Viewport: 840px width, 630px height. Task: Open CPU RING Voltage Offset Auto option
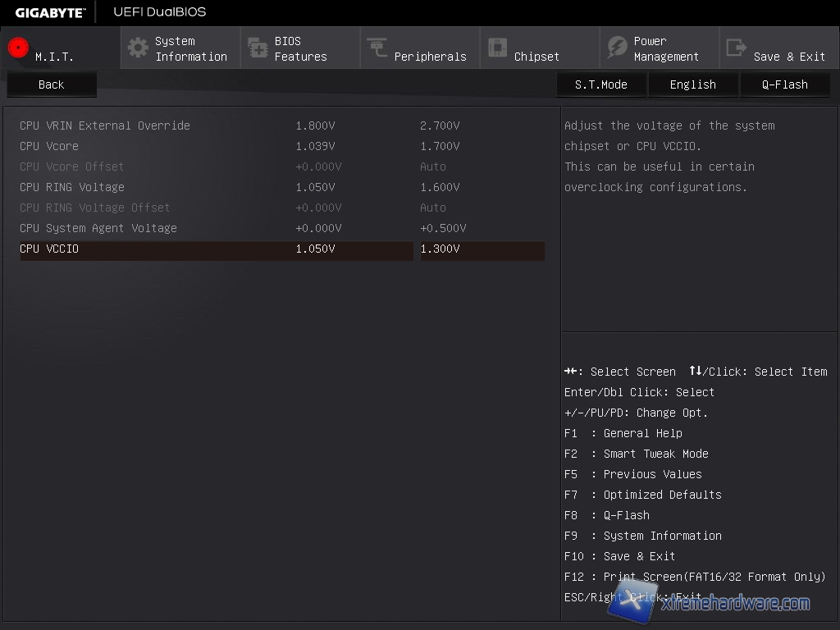[x=433, y=208]
